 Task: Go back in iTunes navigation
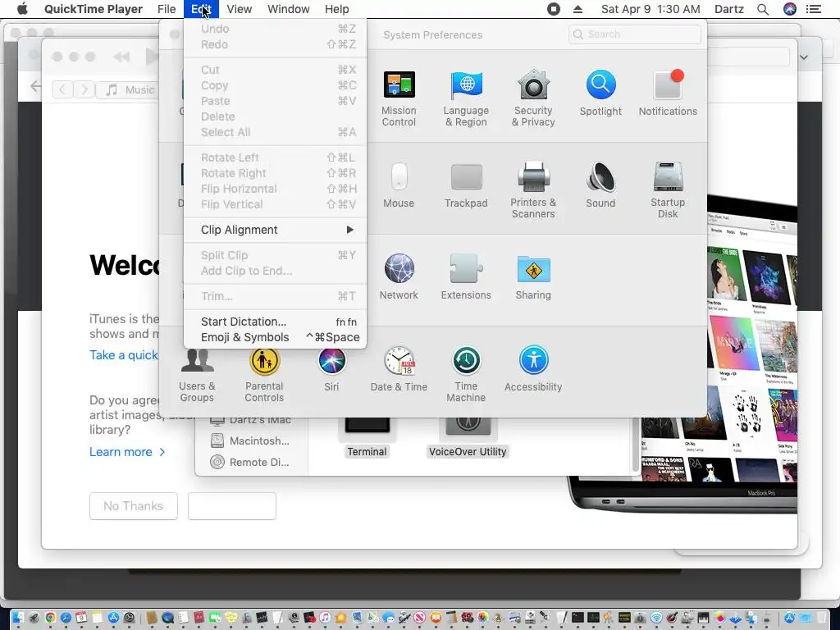point(62,89)
